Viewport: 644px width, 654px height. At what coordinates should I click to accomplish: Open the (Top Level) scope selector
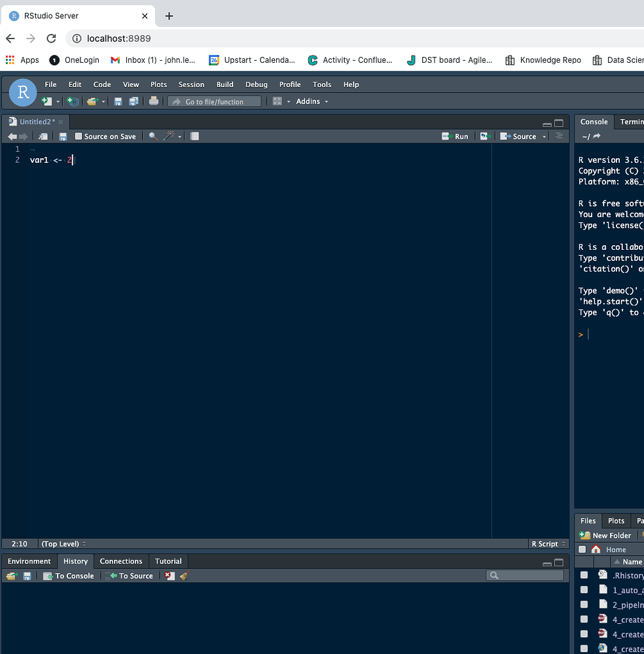click(x=63, y=544)
